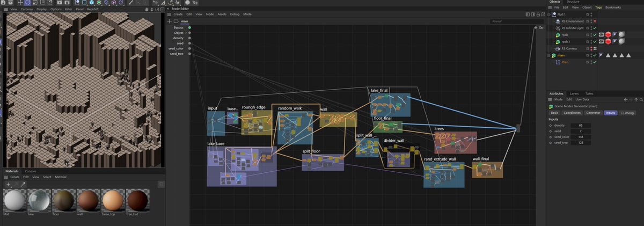Switch to the Console tab
Image resolution: width=644 pixels, height=226 pixels.
coord(31,171)
